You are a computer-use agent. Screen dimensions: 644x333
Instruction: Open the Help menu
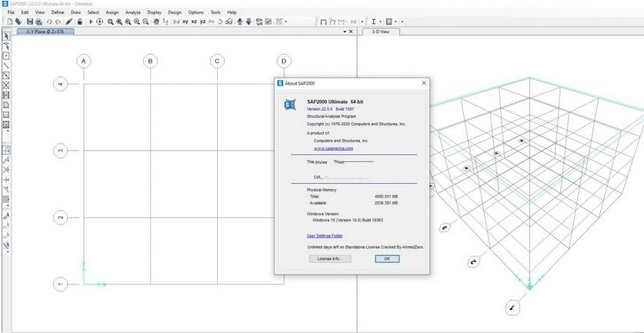tap(232, 12)
